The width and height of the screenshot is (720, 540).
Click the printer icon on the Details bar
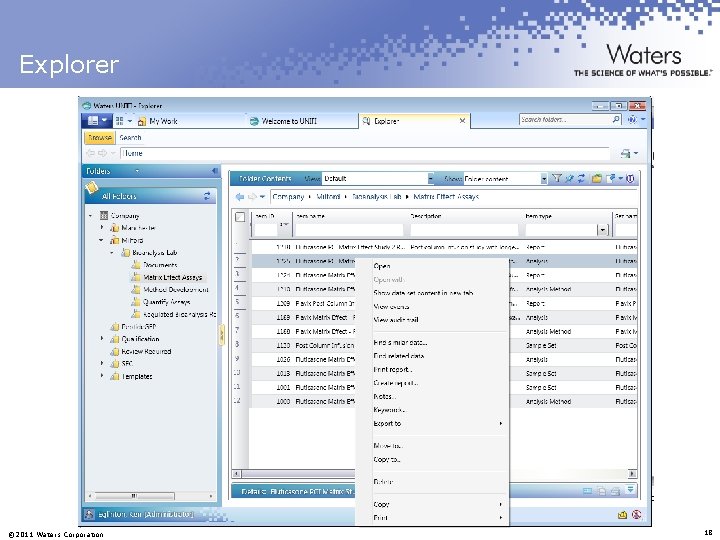pos(615,491)
